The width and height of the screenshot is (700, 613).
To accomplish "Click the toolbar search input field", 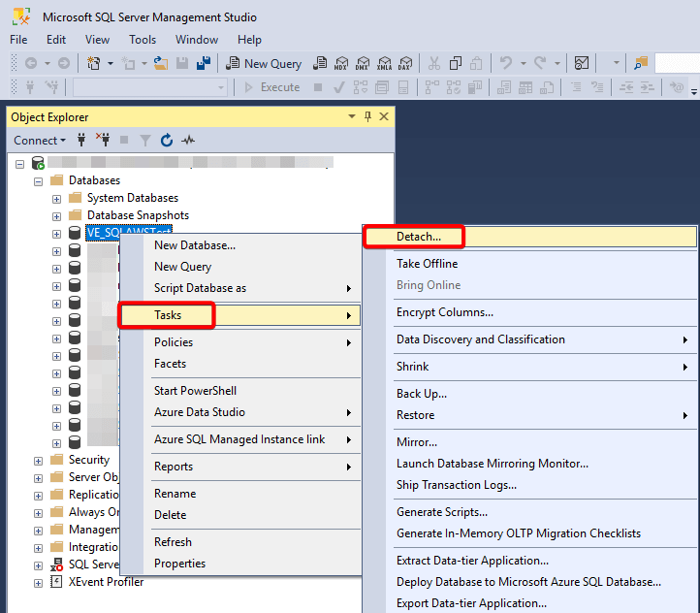I will coord(678,63).
